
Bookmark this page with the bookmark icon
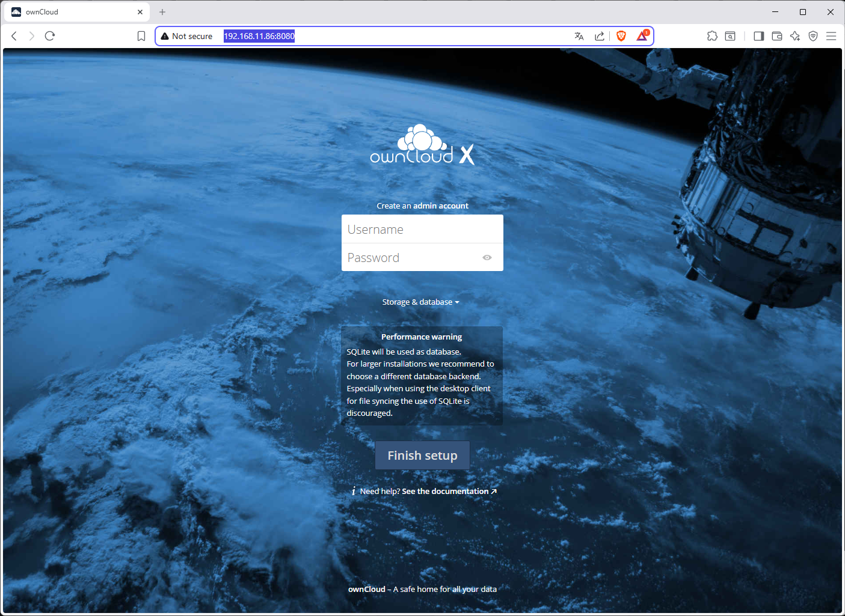click(141, 36)
